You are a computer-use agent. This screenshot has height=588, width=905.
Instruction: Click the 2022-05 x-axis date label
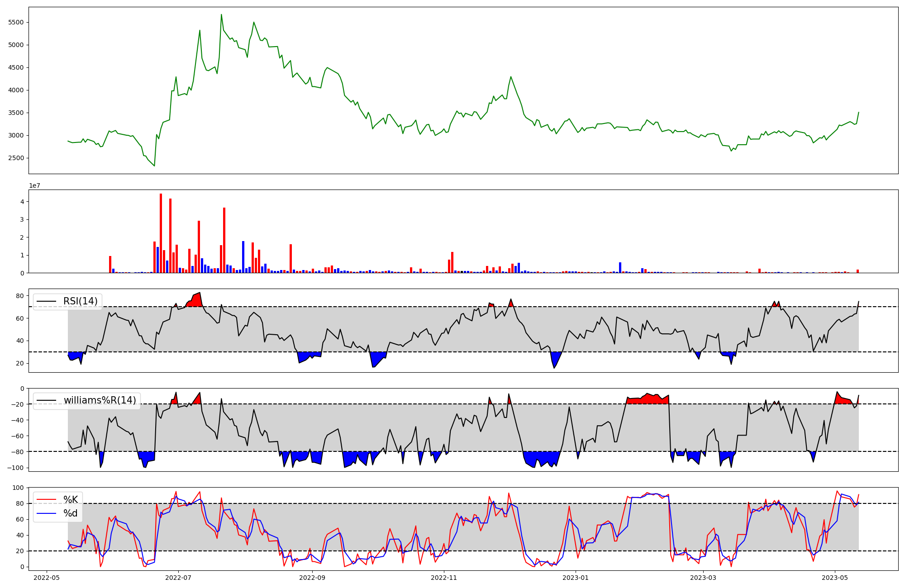[47, 578]
